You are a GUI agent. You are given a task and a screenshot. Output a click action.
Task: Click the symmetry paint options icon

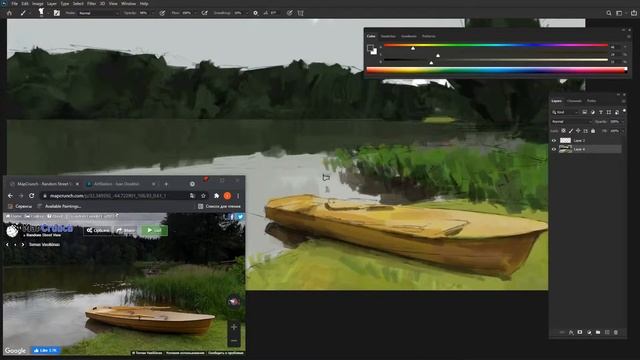click(300, 13)
